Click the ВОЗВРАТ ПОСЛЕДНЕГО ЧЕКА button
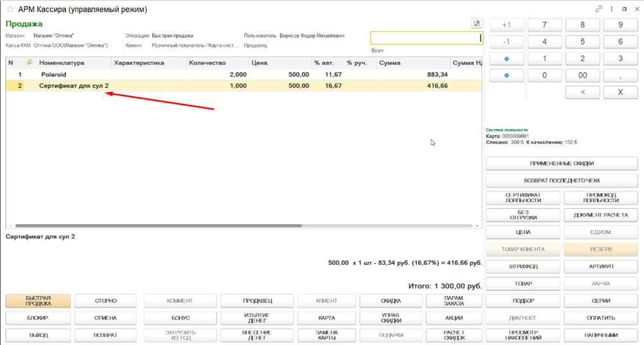This screenshot has width=644, height=345. (562, 181)
